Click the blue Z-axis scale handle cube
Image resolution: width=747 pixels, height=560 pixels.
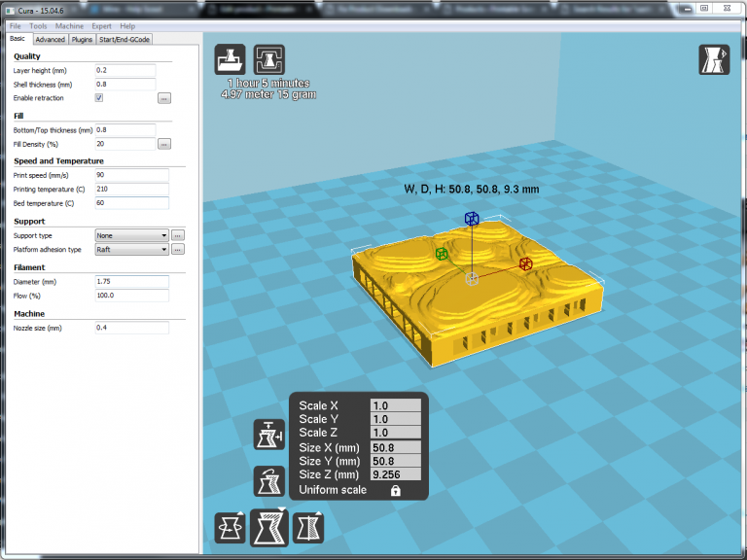472,218
